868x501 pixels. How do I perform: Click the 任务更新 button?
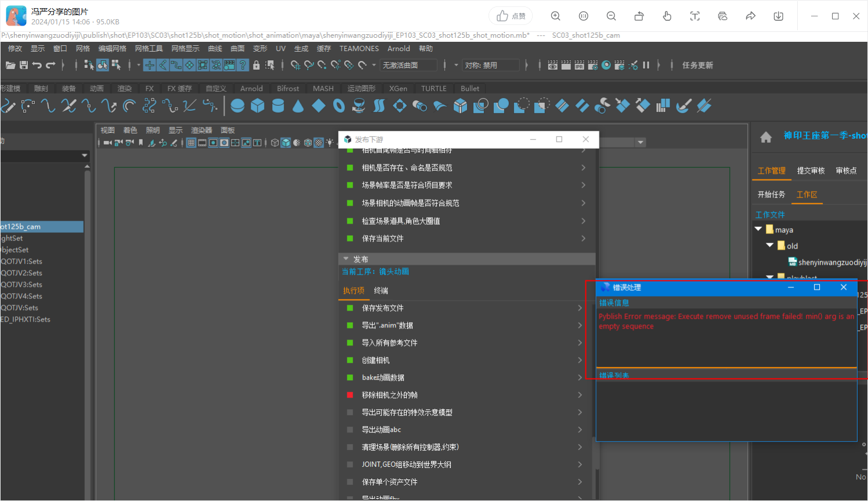point(697,65)
